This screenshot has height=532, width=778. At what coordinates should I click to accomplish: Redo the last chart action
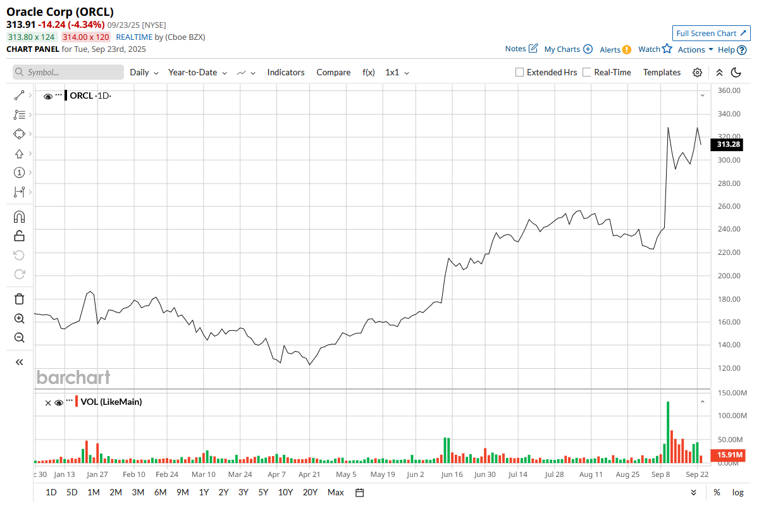point(19,274)
